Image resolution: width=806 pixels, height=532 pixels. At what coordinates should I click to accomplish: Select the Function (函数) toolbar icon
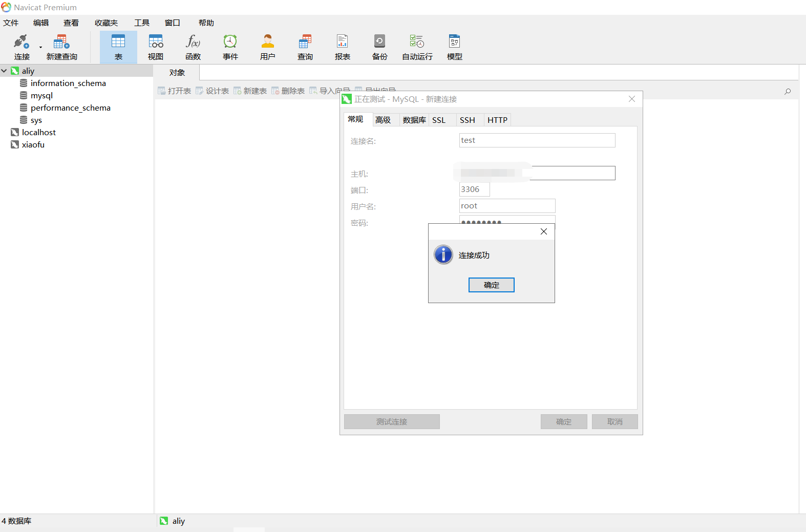[x=193, y=47]
